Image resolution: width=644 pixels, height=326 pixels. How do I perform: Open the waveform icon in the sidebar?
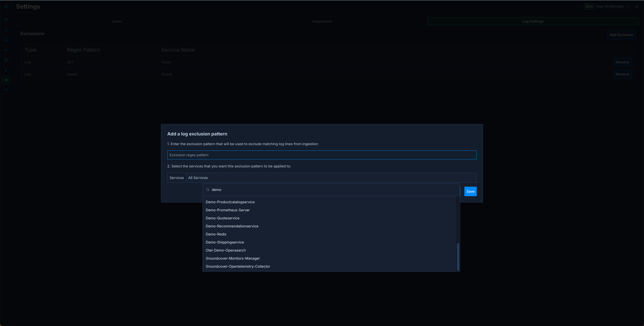coord(6,50)
